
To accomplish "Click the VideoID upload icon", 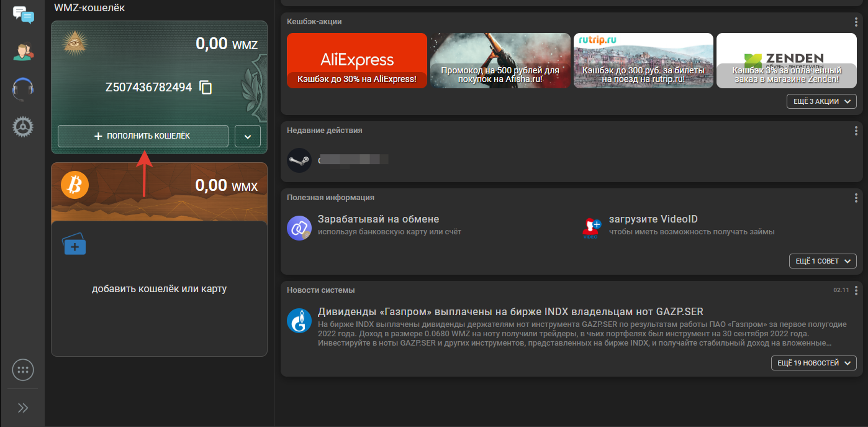I will pos(592,228).
